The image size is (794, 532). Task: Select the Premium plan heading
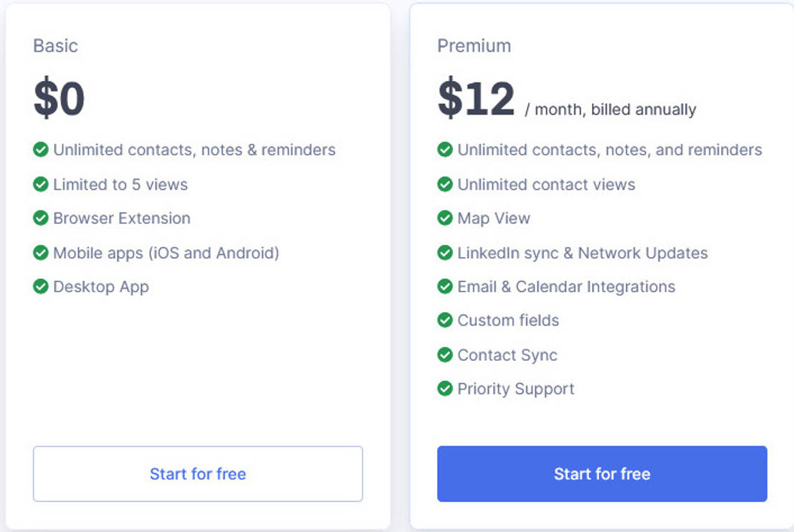point(474,46)
